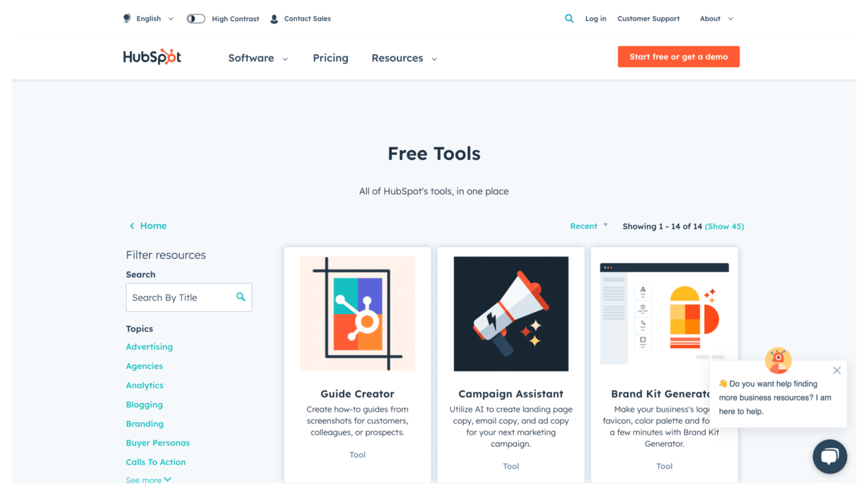Expand topics with See more
Viewport: 868px width, 486px height.
tap(148, 480)
